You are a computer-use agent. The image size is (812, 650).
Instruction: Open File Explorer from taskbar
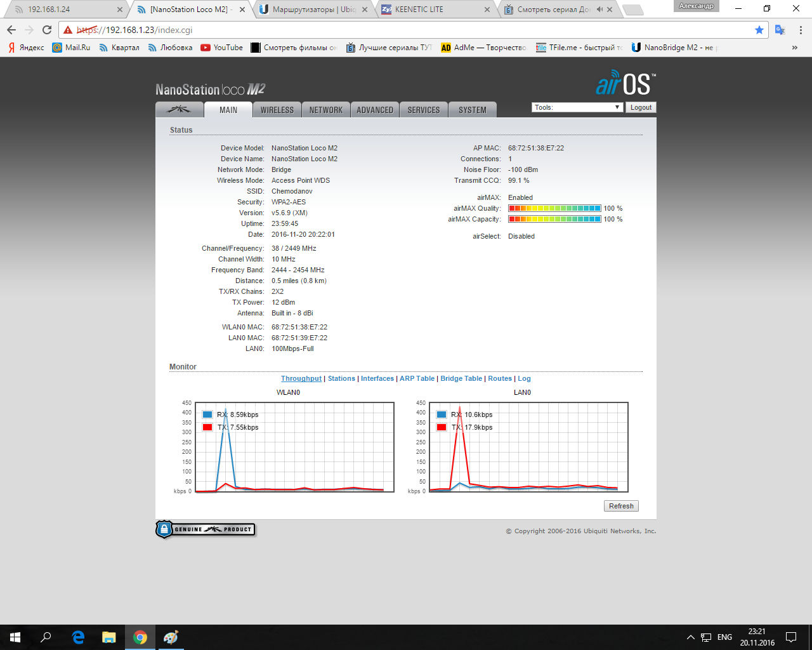tap(109, 637)
